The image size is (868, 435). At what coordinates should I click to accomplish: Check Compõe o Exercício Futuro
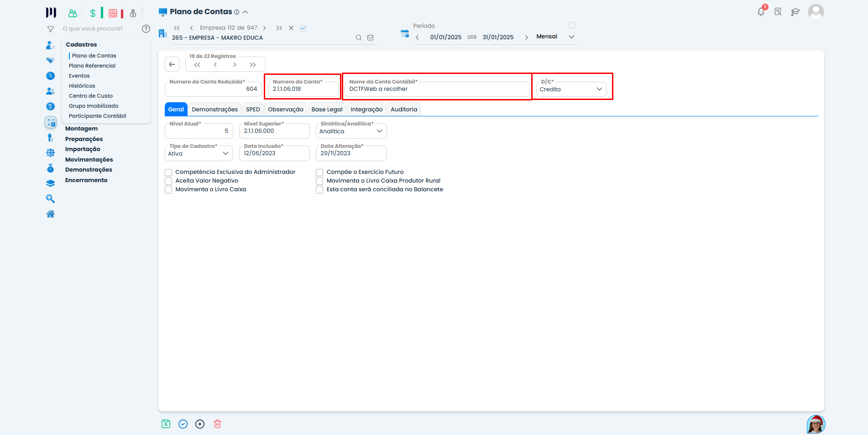click(319, 172)
